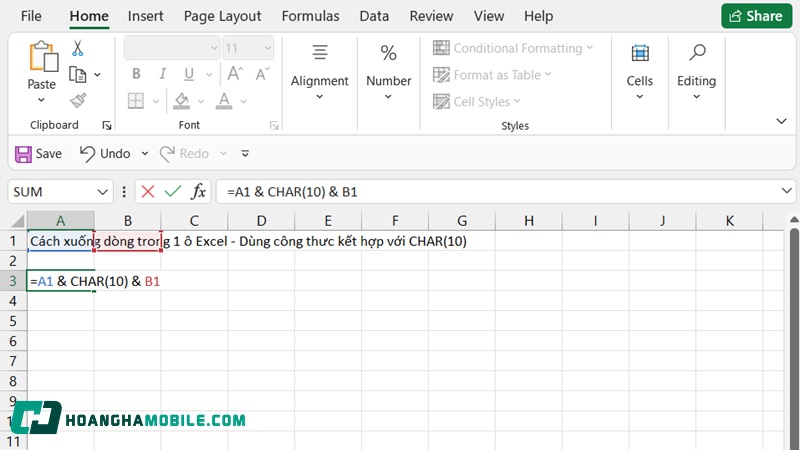Open Format as Table menu
This screenshot has height=450, width=800.
pyautogui.click(x=492, y=75)
